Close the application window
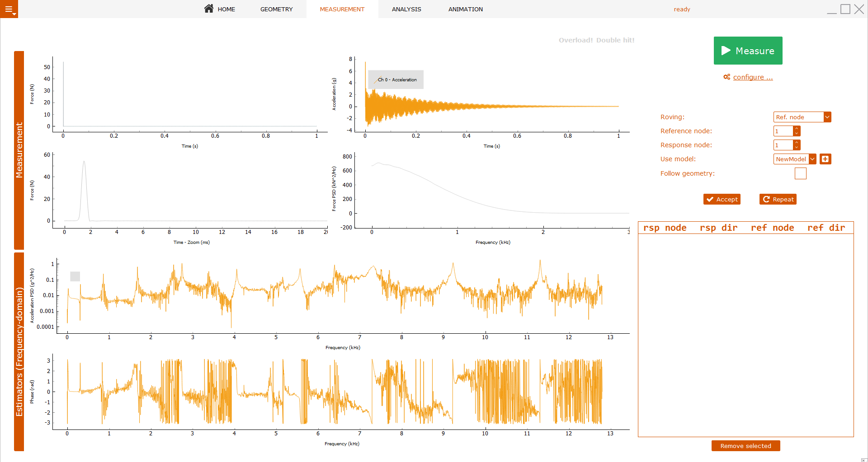868x462 pixels. (x=859, y=9)
